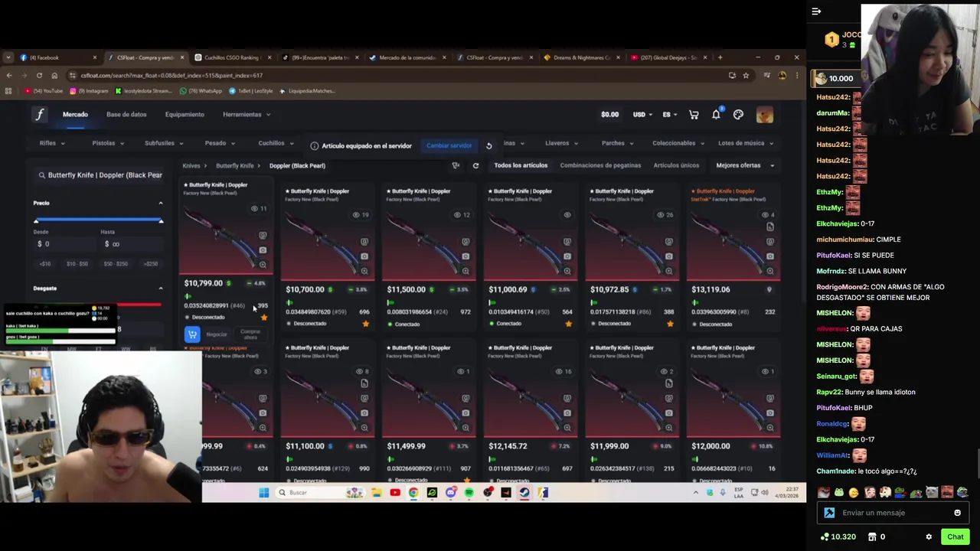Viewport: 980px width, 551px height.
Task: Switch to the Facebook browser tab
Action: tap(57, 57)
